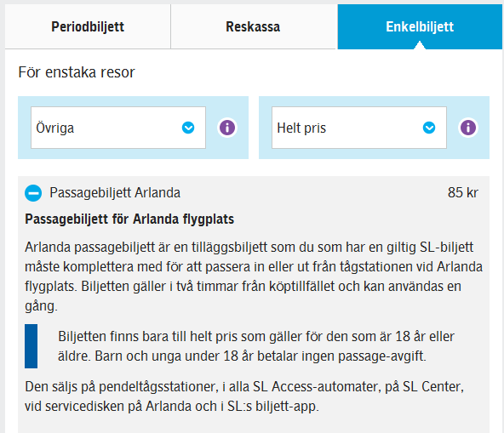Collapse Passagebiljett Arlanda with the minus icon
504x433 pixels.
click(x=33, y=193)
